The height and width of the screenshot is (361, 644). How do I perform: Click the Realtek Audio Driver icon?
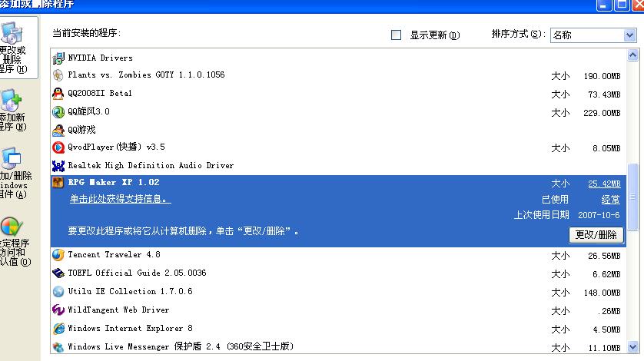coord(58,166)
